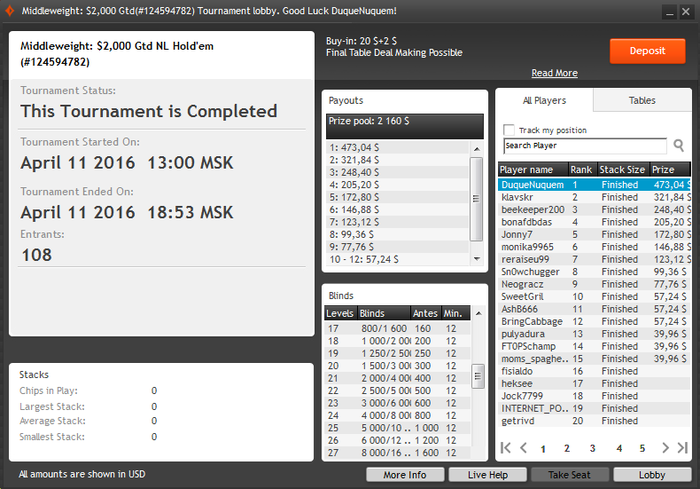Select player DuqueNuquem row

click(594, 185)
